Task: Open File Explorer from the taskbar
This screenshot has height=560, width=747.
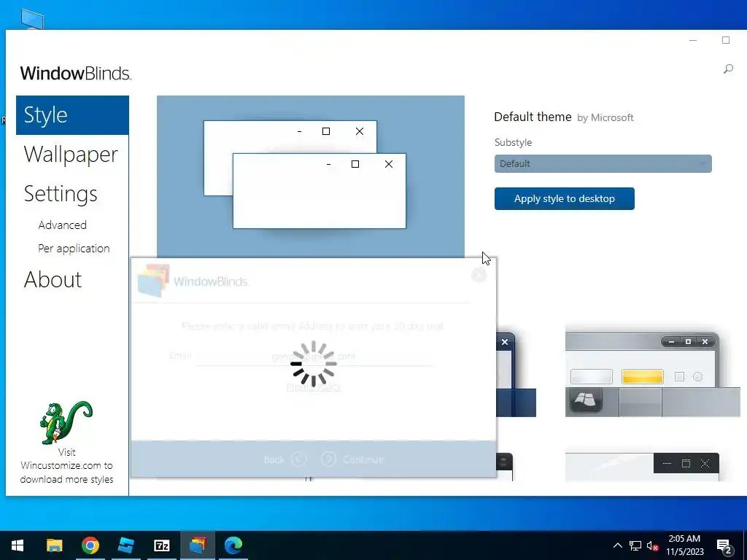Action: pyautogui.click(x=54, y=545)
